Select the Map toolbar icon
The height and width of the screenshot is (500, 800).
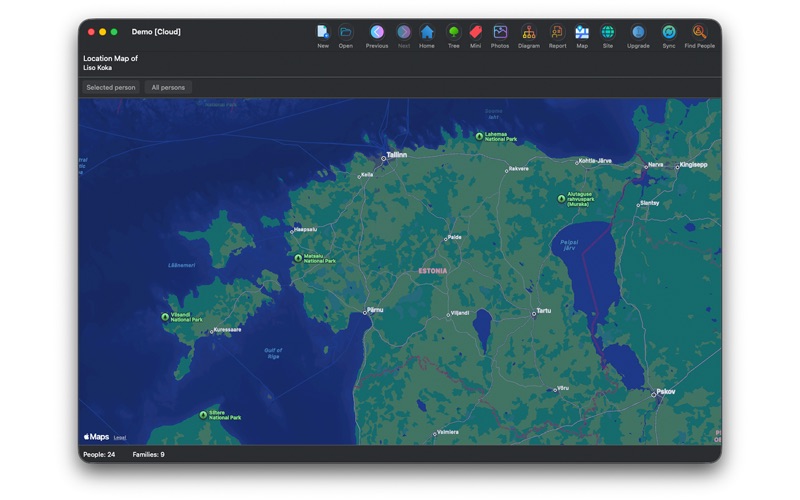click(582, 32)
